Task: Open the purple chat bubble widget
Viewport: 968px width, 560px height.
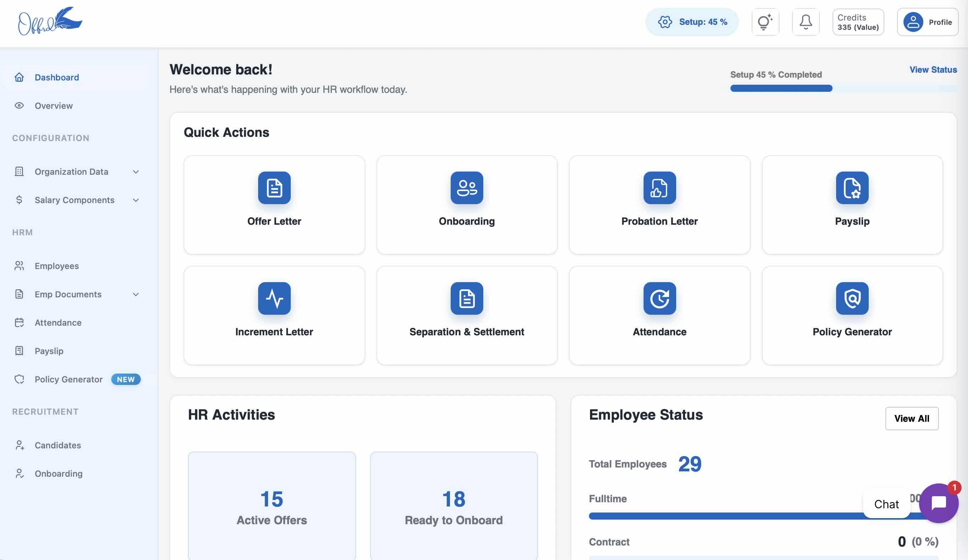Action: click(939, 503)
